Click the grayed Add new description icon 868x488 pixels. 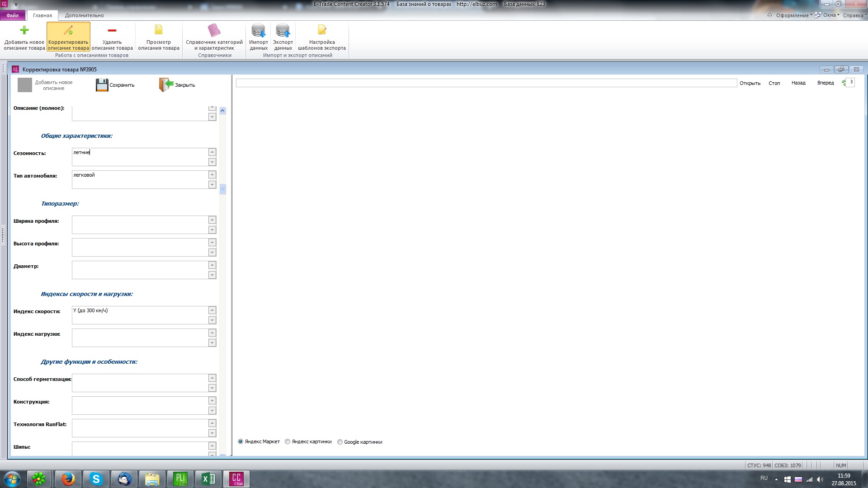[25, 85]
